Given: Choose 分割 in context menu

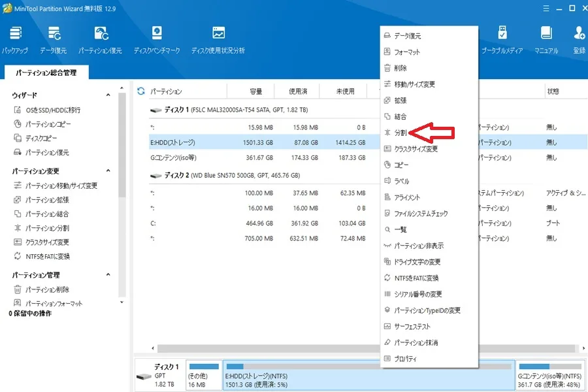Looking at the screenshot, I should click(429, 133).
